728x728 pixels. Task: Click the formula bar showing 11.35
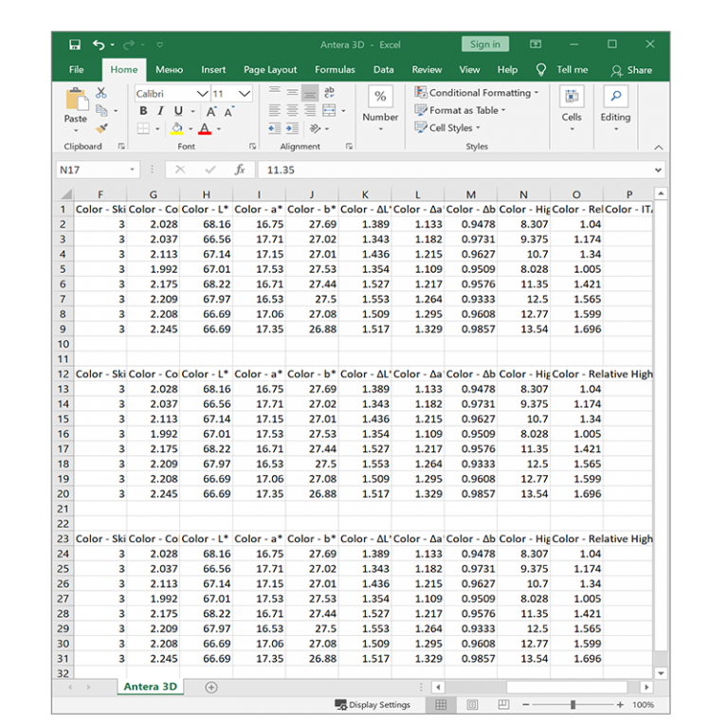tap(455, 170)
